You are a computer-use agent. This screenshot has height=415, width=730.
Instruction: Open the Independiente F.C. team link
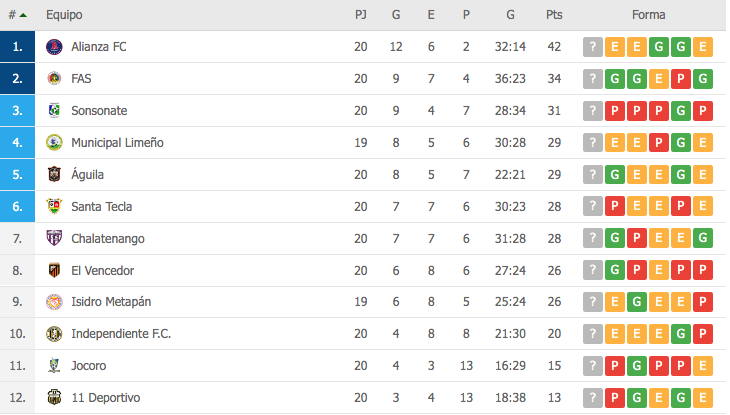tap(121, 334)
